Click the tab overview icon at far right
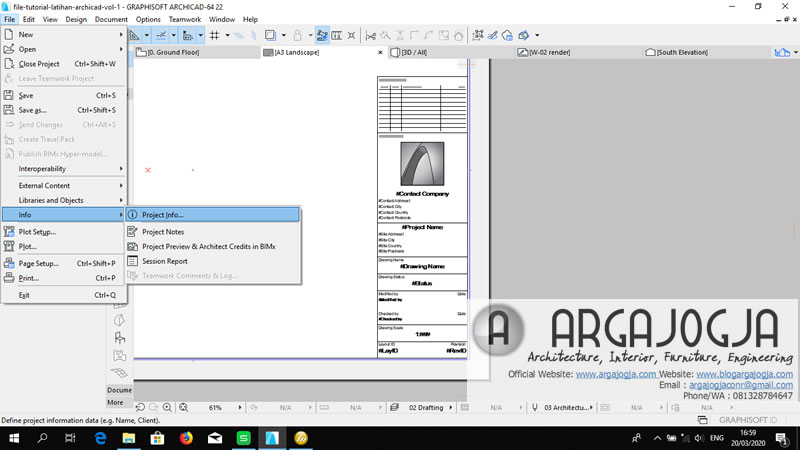Viewport: 800px width, 450px height. pyautogui.click(x=782, y=52)
